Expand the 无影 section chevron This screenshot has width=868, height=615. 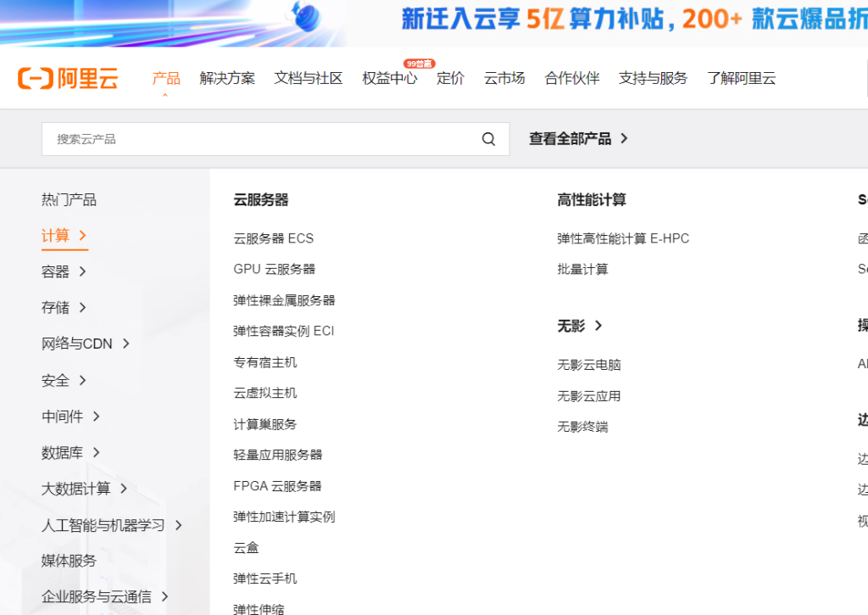pos(598,325)
